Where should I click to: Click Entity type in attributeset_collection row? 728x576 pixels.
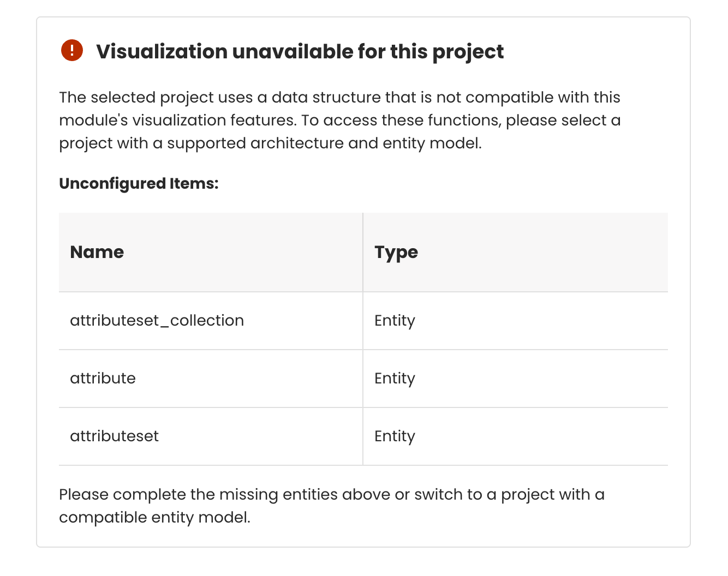point(395,321)
